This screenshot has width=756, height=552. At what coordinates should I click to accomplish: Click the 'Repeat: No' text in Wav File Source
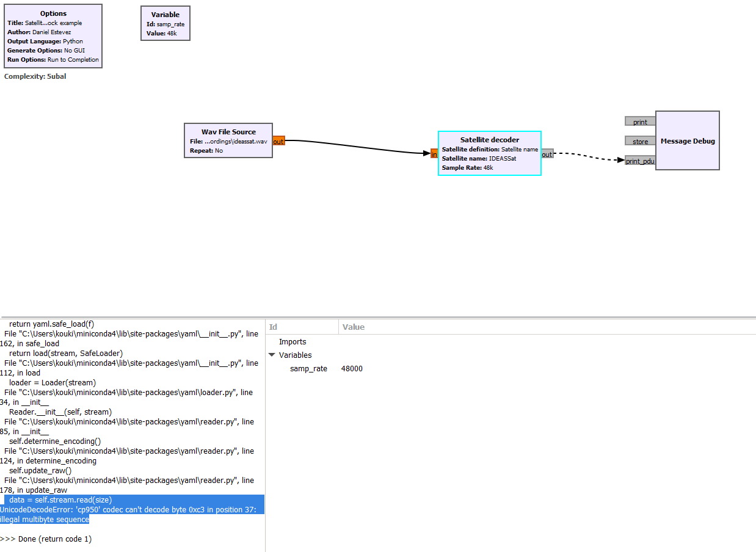(x=206, y=150)
